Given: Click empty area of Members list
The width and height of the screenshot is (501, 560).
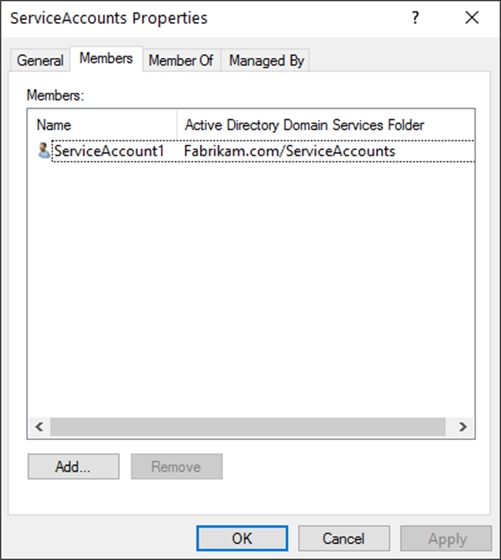Looking at the screenshot, I should point(251,289).
